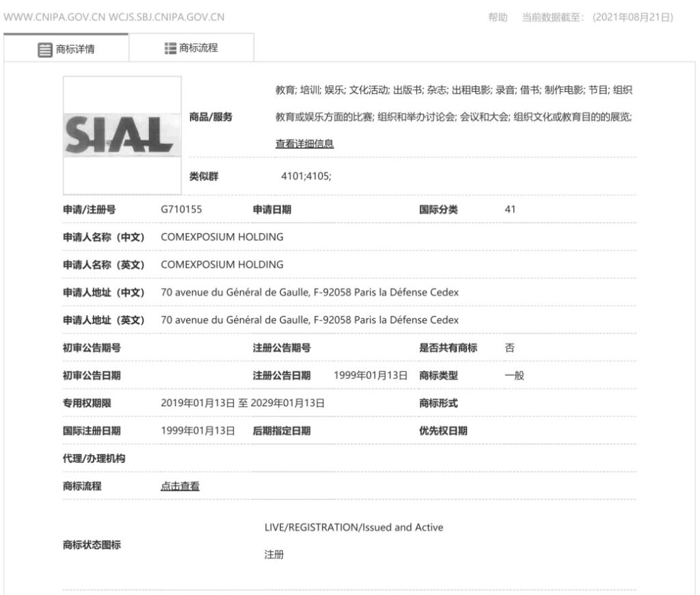
Task: Click the 申请人地址（中文） address text
Action: pyautogui.click(x=309, y=292)
